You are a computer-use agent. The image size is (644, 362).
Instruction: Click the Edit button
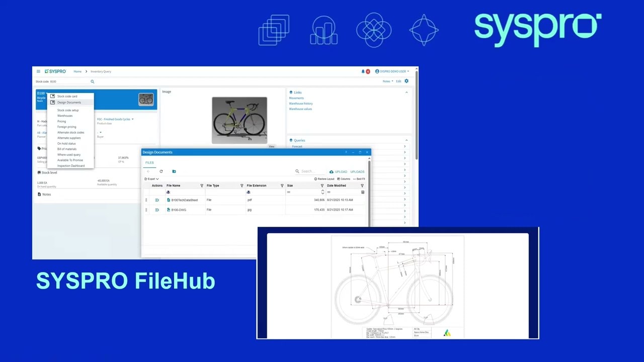coord(398,81)
